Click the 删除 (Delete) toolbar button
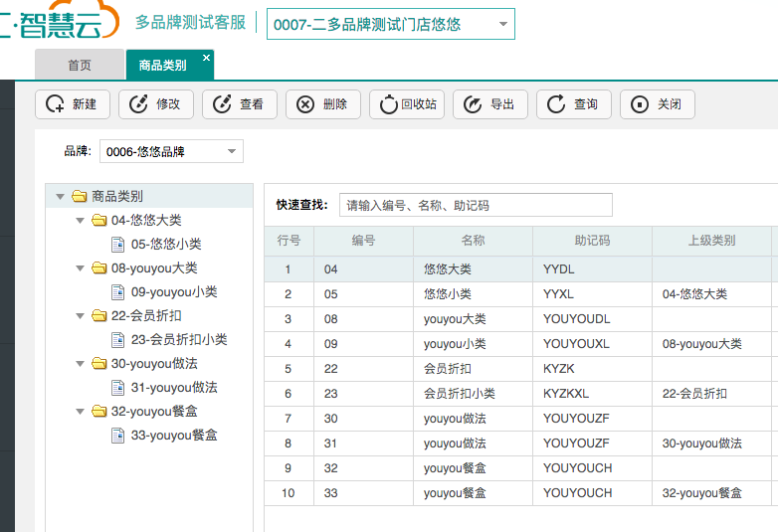 click(323, 104)
